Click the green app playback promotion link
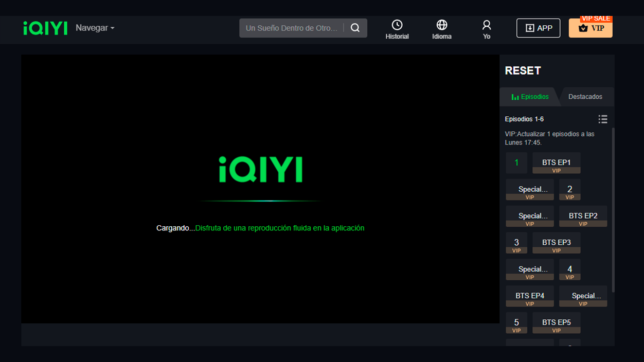The image size is (644, 362). click(280, 228)
